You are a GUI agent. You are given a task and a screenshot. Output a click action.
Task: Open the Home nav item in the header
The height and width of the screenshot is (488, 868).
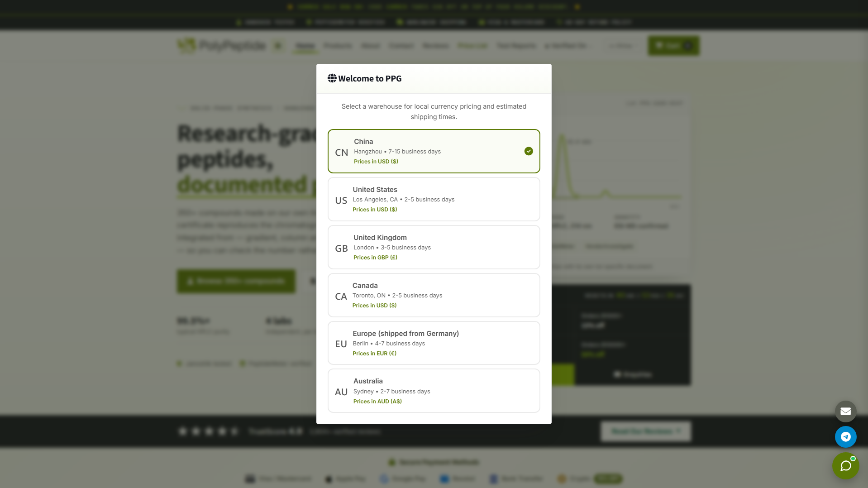pyautogui.click(x=305, y=46)
